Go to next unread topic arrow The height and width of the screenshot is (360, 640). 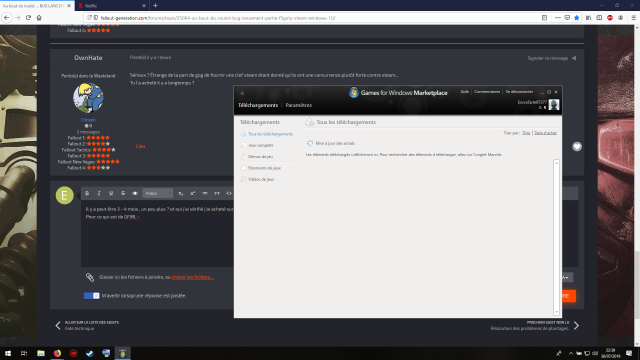coord(576,325)
